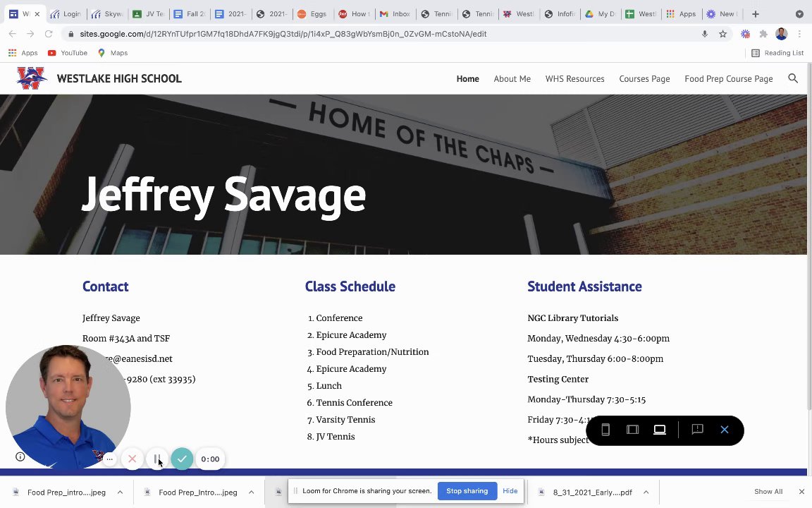Reload the page
Screen dimensions: 812x508
click(49, 34)
